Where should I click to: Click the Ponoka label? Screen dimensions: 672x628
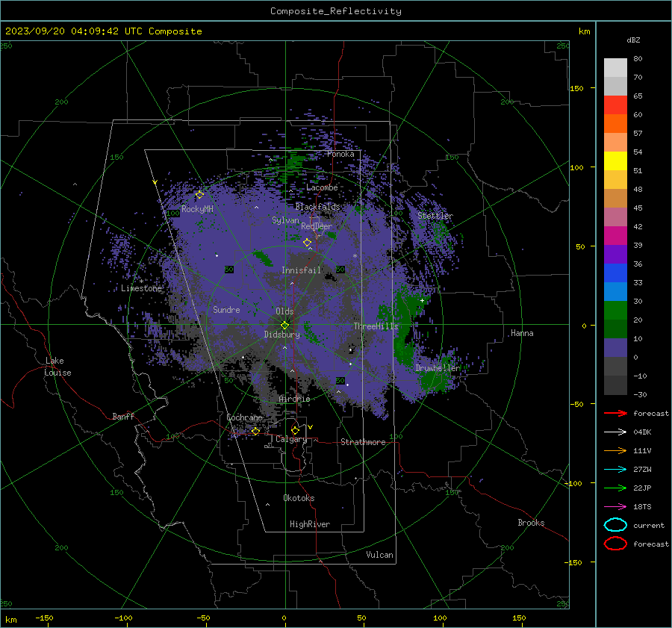[340, 154]
